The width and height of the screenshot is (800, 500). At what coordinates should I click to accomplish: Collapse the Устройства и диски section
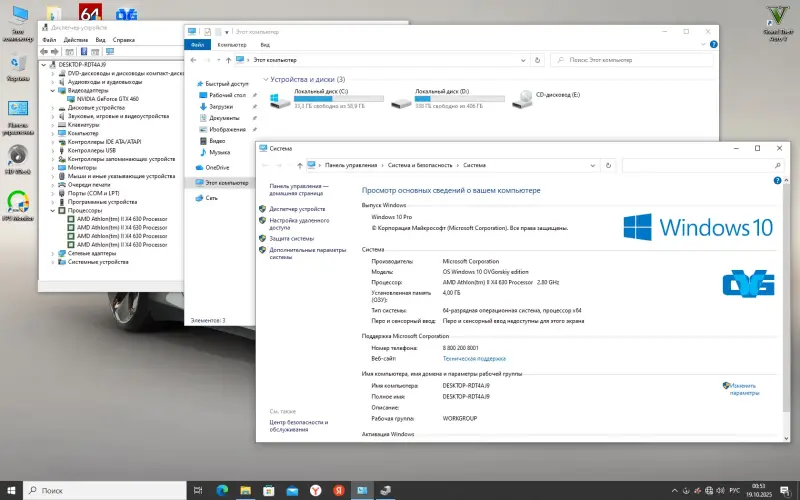click(265, 79)
